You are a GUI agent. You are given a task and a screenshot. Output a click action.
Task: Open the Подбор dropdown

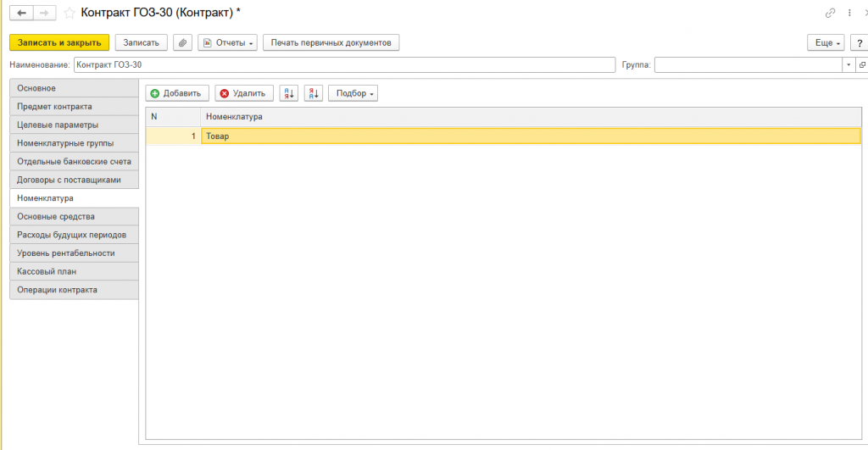[353, 93]
